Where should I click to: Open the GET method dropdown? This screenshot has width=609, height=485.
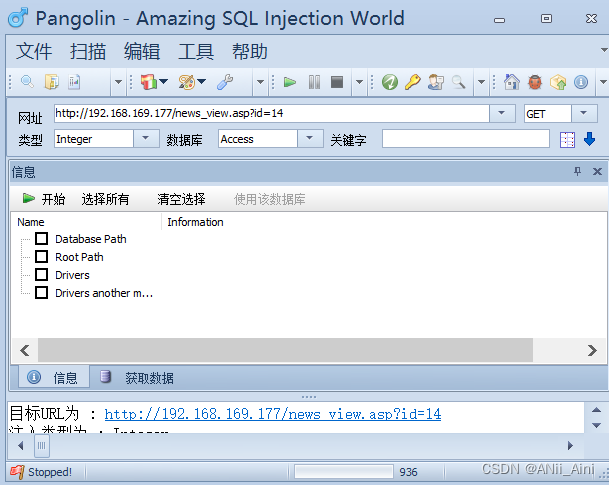coord(584,113)
